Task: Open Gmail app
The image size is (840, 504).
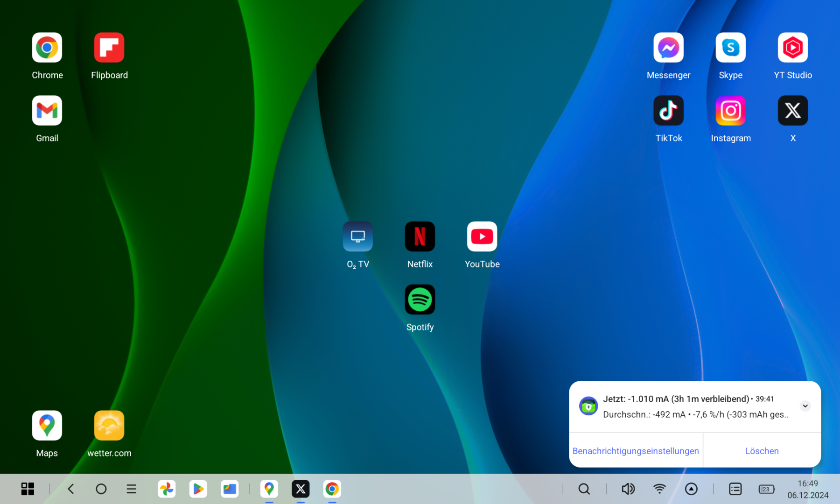Action: click(x=47, y=111)
